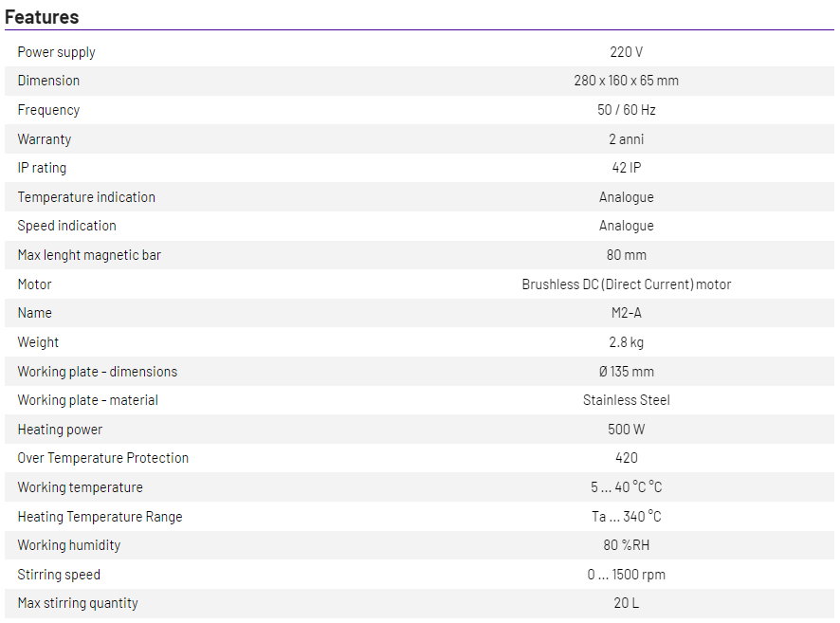This screenshot has width=840, height=623.
Task: Click the Stainless Steel material value
Action: (626, 400)
